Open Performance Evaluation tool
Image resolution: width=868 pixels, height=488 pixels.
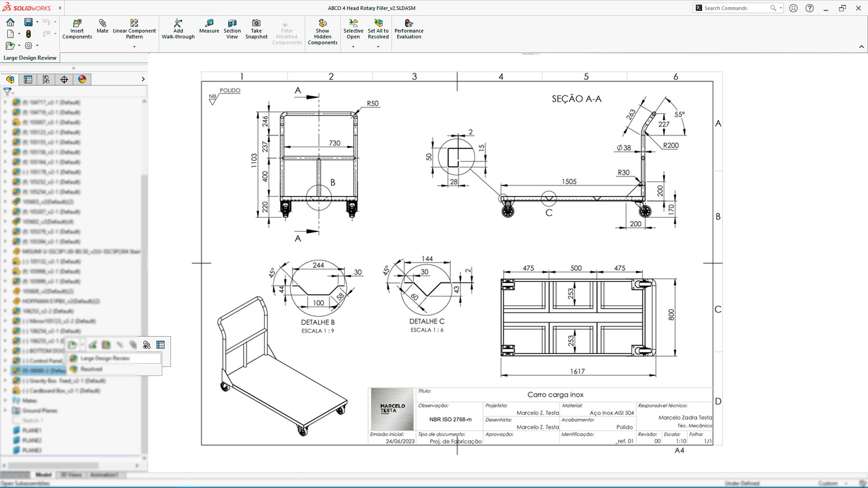[409, 29]
